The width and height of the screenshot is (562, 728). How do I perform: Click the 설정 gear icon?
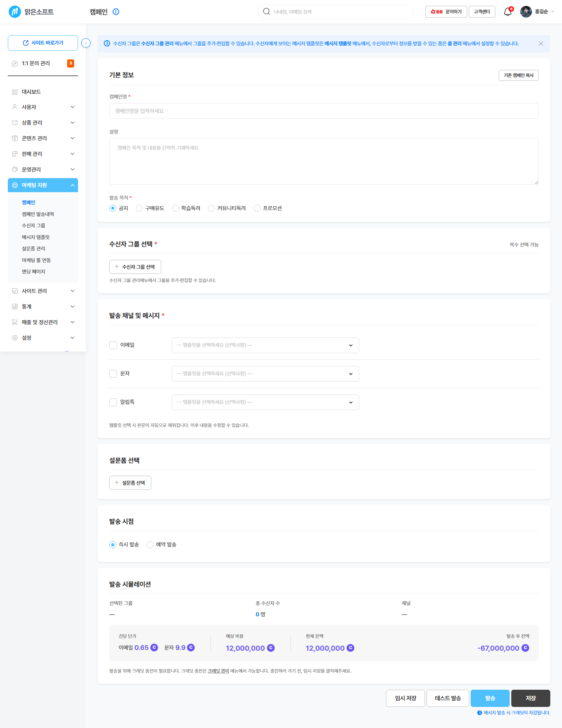15,338
